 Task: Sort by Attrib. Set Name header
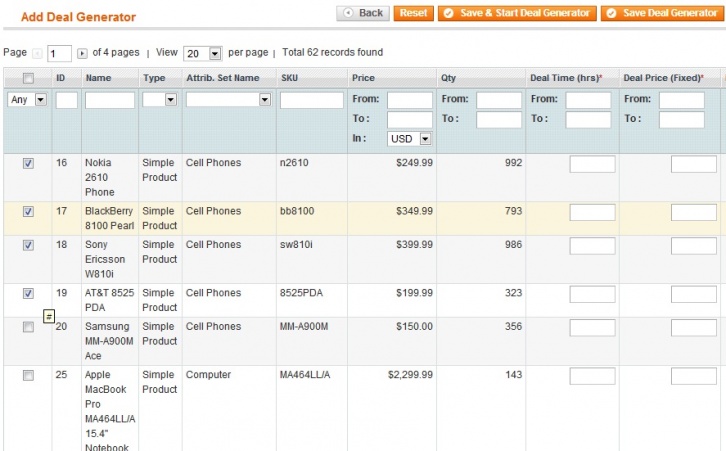(x=223, y=78)
